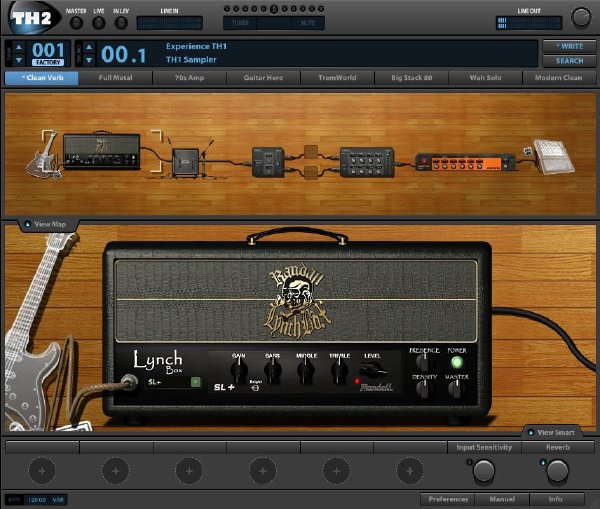600x509 pixels.
Task: Select the mixer module in the chain
Action: 367,162
